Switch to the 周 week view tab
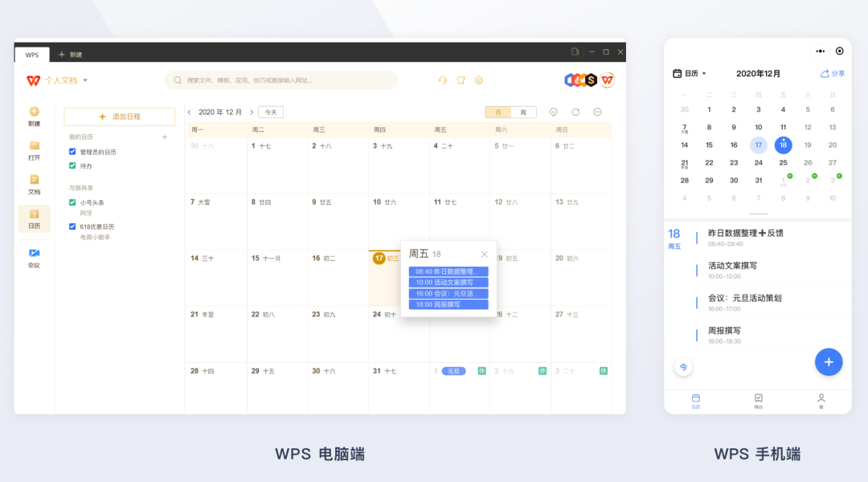 pyautogui.click(x=523, y=112)
